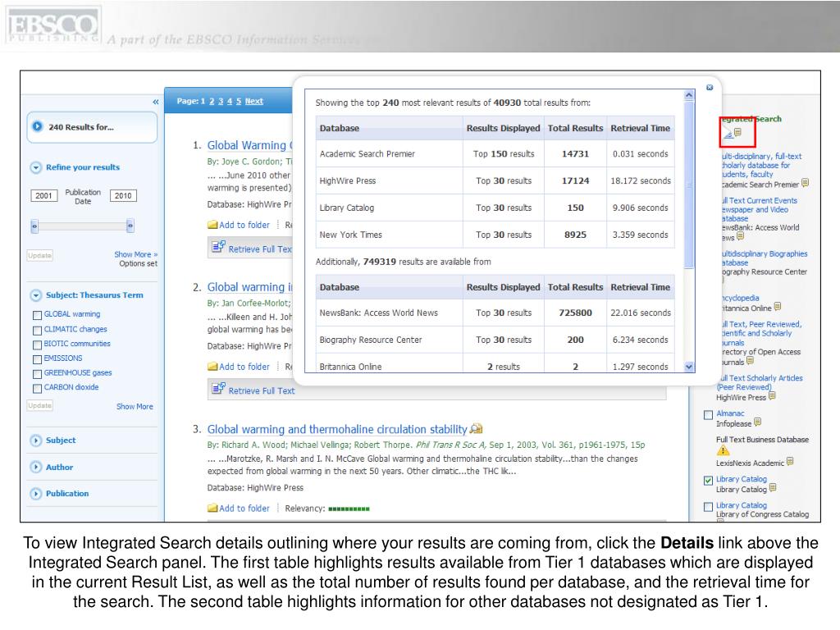Click Add to folder for result 3

click(x=244, y=508)
